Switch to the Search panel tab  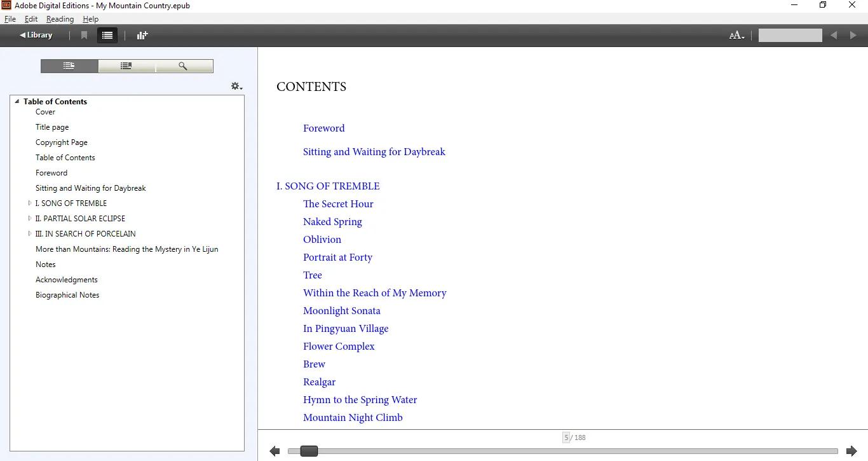click(184, 66)
